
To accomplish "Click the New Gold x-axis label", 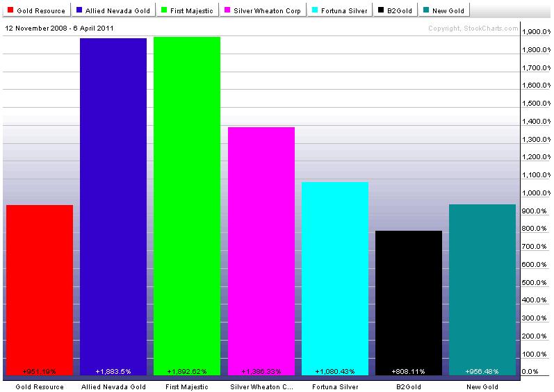I will 482,386.
